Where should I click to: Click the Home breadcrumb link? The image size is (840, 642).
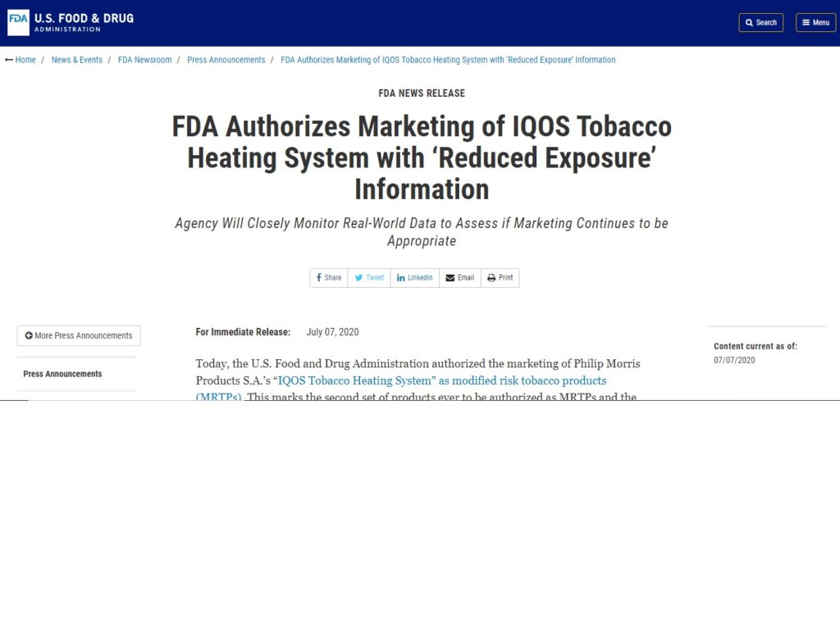coord(25,60)
